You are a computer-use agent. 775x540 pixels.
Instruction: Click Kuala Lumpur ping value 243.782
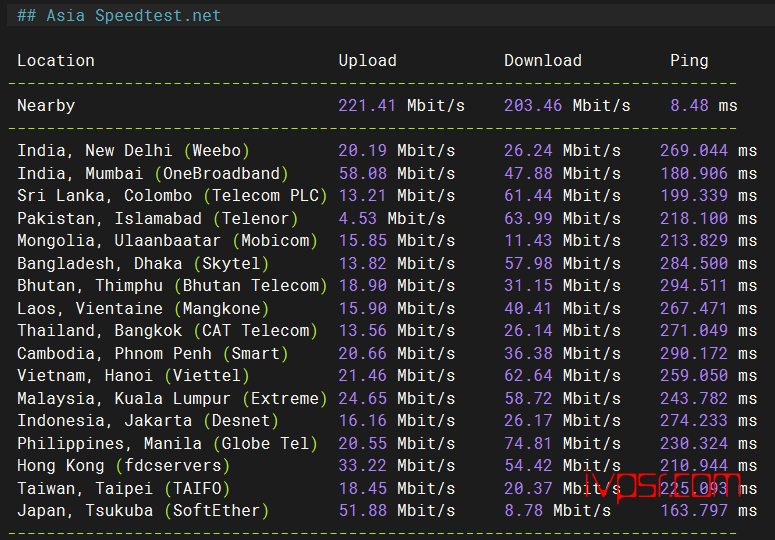694,398
